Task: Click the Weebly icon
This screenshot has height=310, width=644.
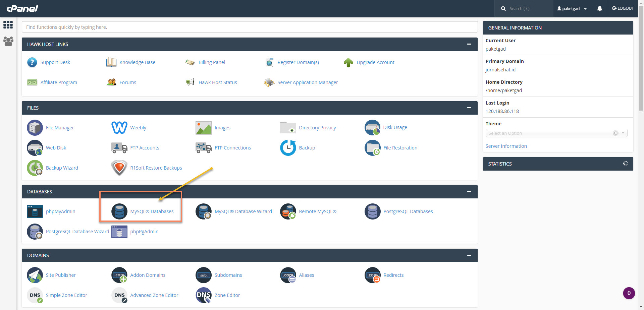Action: click(119, 128)
